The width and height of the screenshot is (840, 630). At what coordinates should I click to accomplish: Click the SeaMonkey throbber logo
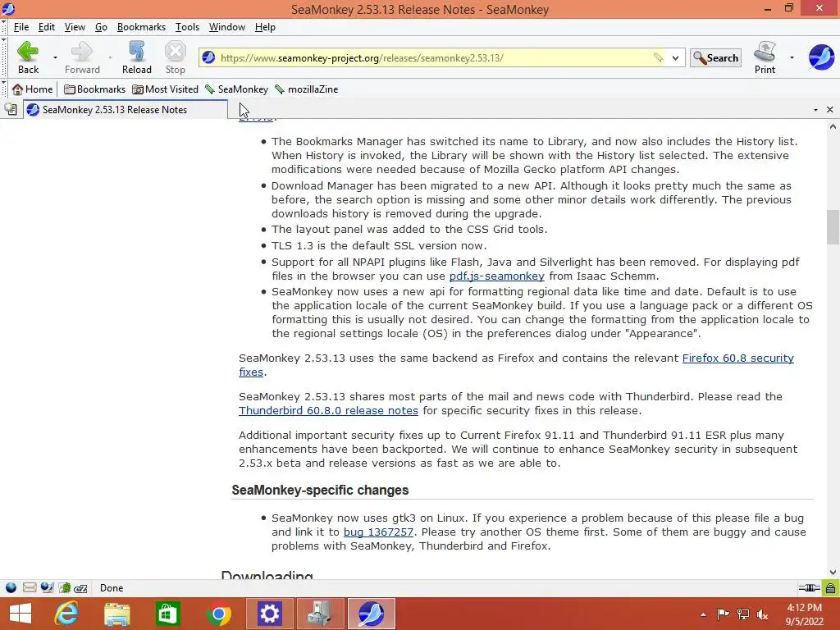(x=821, y=57)
